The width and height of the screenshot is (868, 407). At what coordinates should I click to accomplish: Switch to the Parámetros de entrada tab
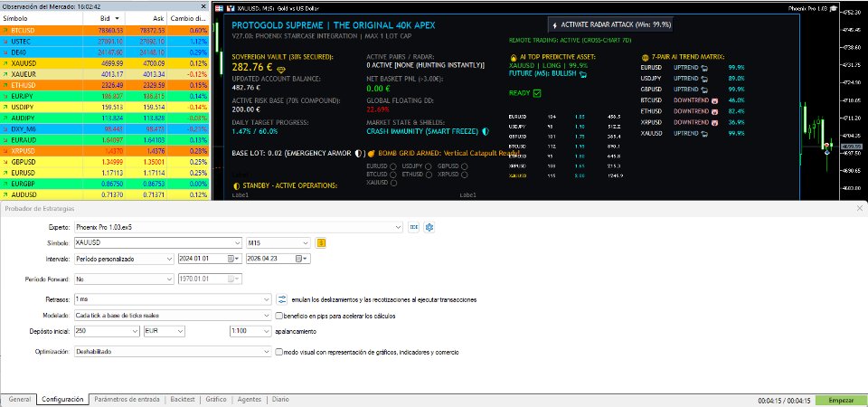click(x=127, y=399)
